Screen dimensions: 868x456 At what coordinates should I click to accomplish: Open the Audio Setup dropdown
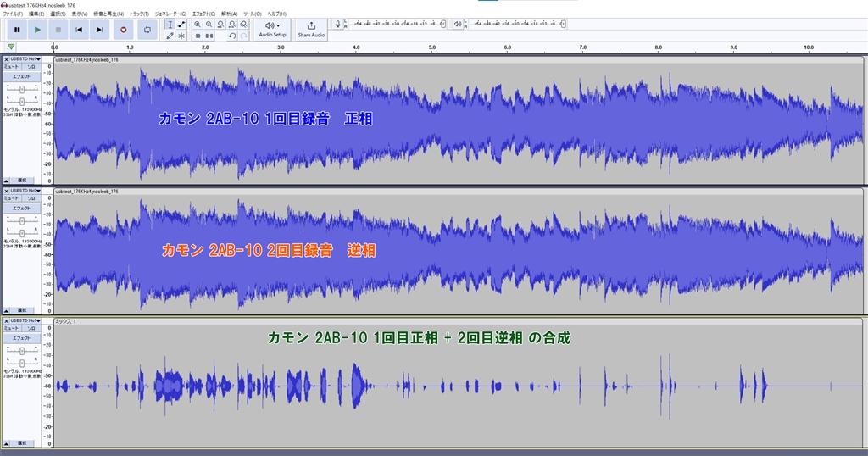[272, 29]
